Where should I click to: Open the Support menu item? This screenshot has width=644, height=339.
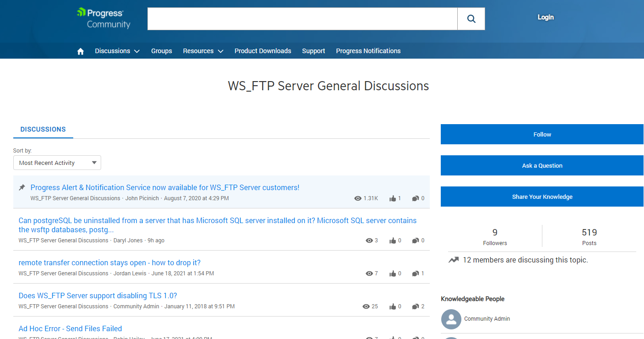point(314,51)
